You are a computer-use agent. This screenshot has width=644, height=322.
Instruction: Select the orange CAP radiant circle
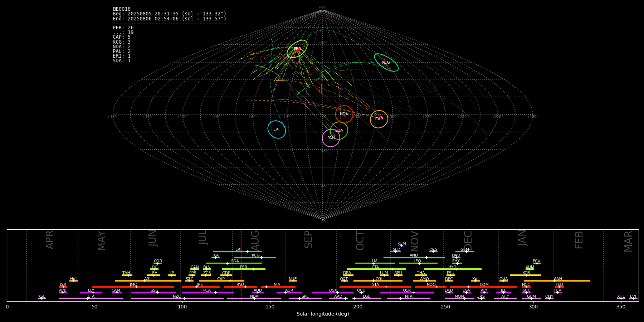[379, 119]
